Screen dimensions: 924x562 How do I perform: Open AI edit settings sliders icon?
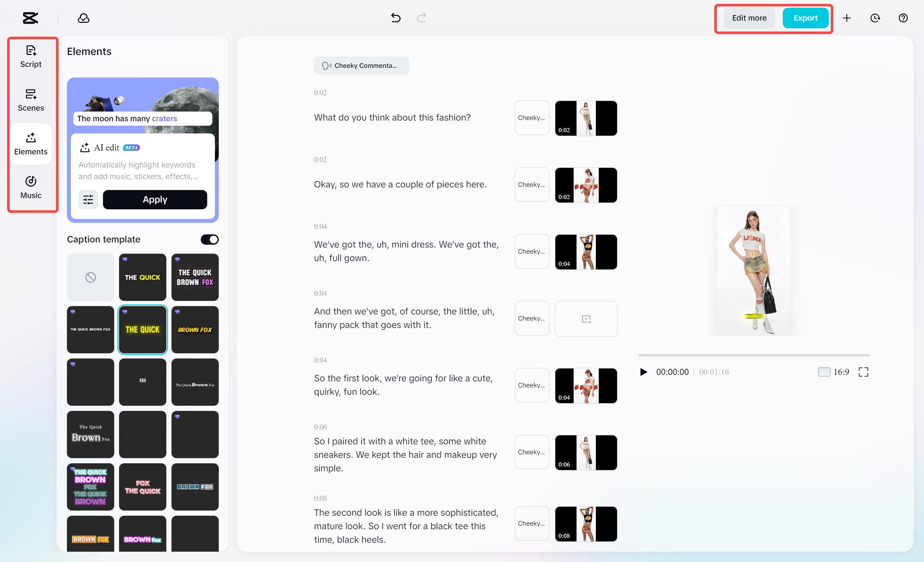point(88,199)
